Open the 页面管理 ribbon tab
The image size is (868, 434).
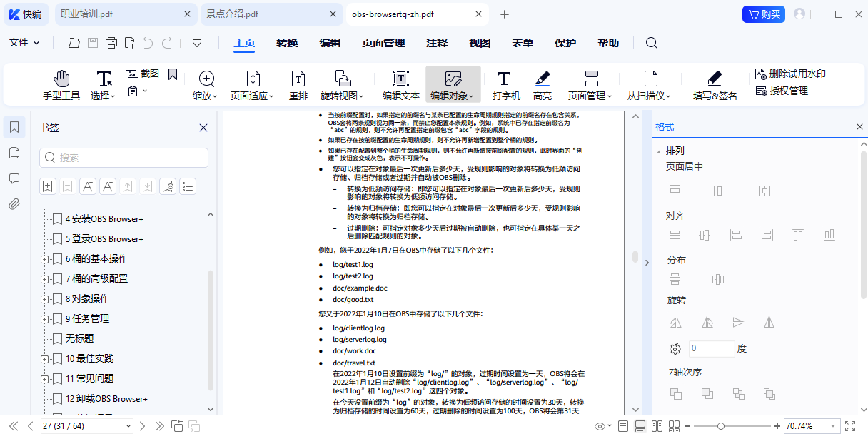383,43
